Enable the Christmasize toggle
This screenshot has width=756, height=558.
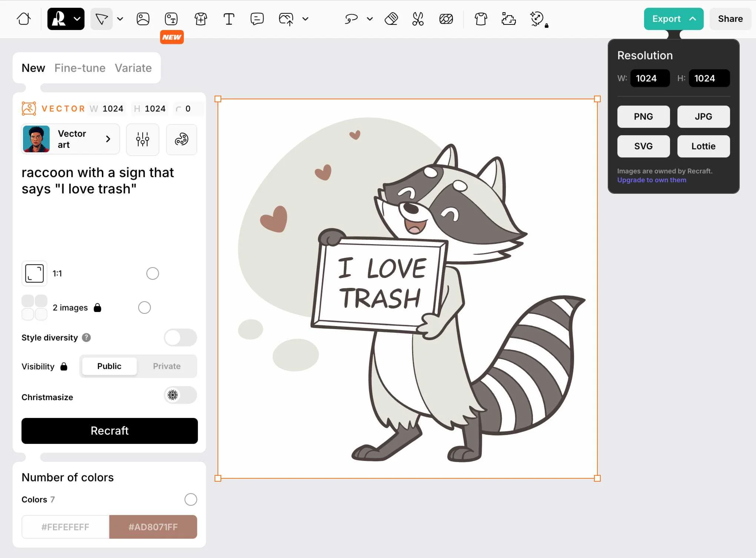(x=180, y=395)
